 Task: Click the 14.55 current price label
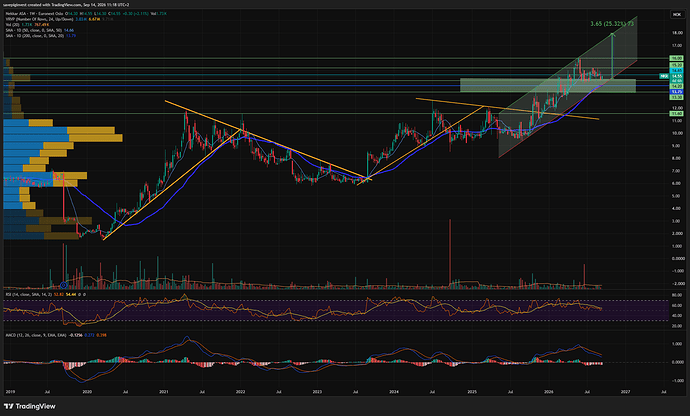pos(676,76)
